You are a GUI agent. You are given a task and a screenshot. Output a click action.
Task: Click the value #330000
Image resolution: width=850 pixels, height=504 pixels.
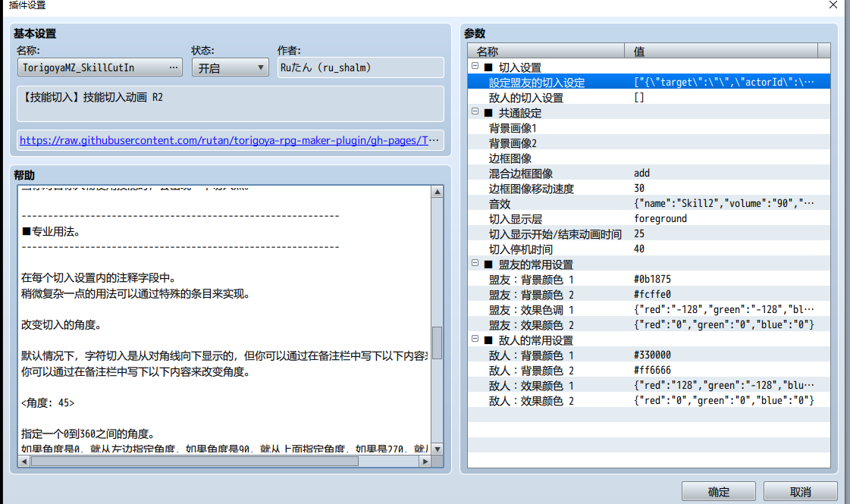pyautogui.click(x=652, y=355)
